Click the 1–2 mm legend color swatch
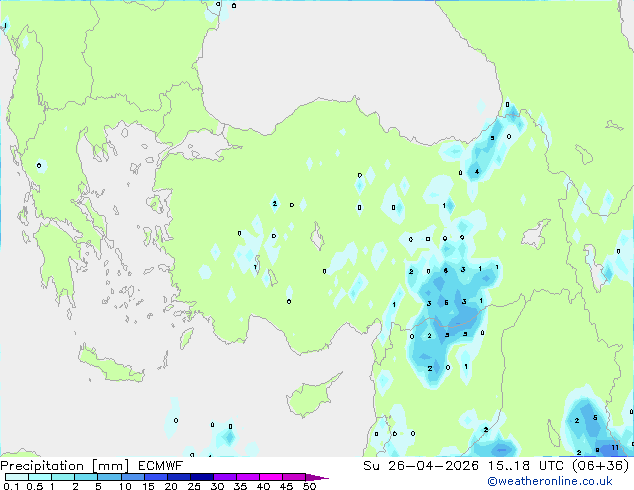Viewport: 634px width, 490px height. click(63, 477)
